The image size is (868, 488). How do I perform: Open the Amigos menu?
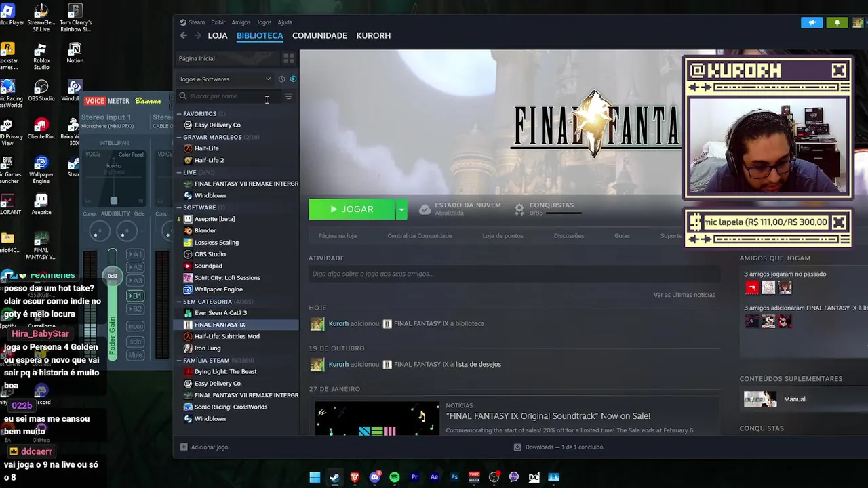pyautogui.click(x=241, y=22)
